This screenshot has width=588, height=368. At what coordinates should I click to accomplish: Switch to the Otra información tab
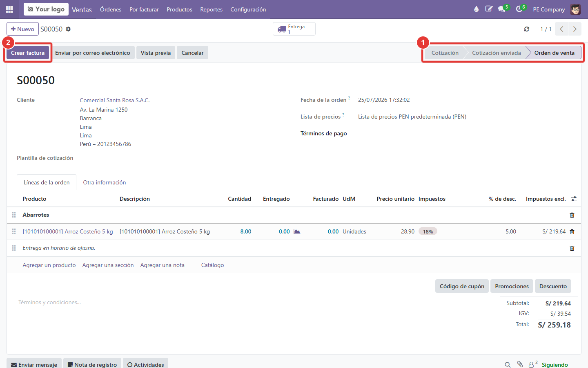[x=105, y=182]
